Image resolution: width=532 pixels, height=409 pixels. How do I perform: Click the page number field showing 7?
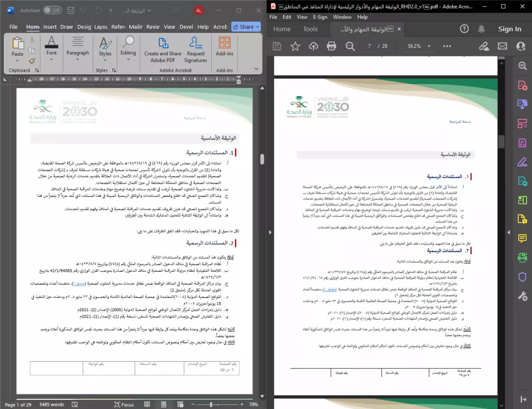[x=370, y=46]
